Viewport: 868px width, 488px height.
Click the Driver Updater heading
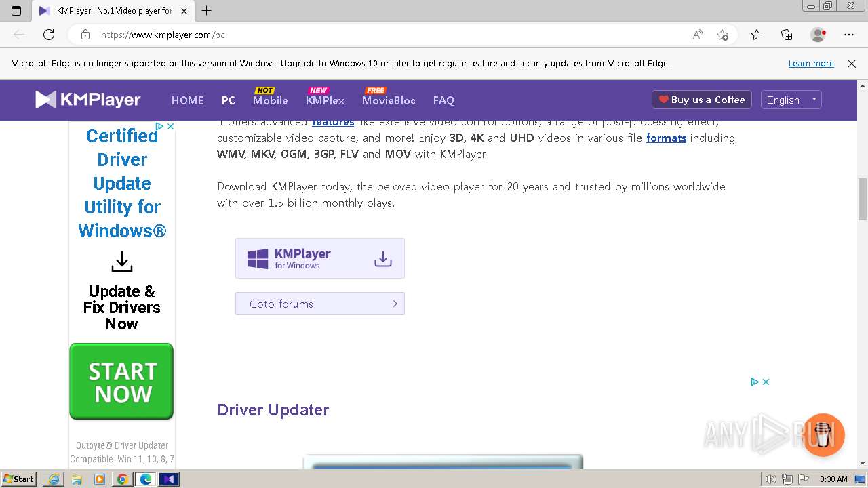pyautogui.click(x=273, y=410)
